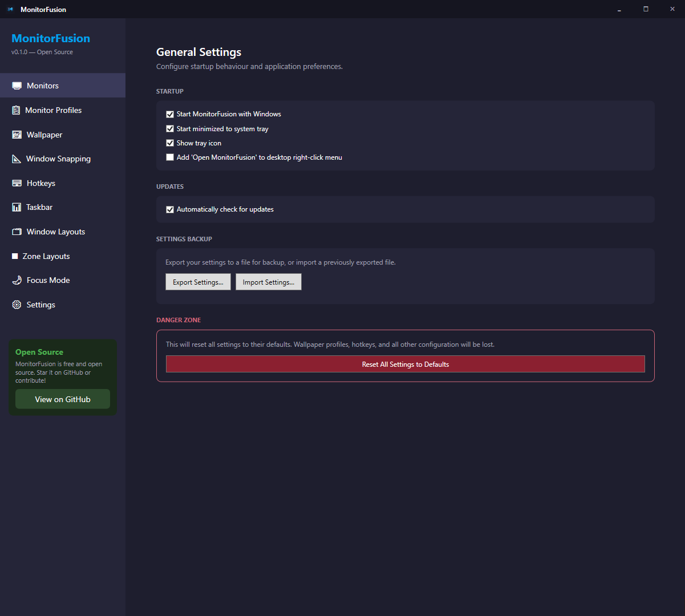This screenshot has width=685, height=616.
Task: Select the Focus Mode moon icon
Action: [x=17, y=279]
